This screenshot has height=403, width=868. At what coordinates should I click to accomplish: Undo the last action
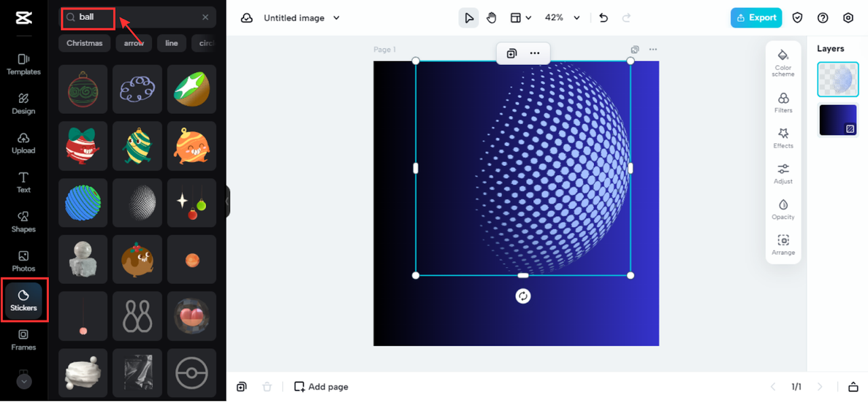[x=604, y=18]
